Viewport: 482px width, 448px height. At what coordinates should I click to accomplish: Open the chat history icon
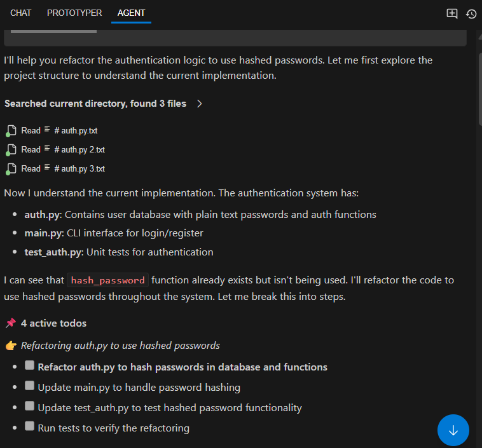(471, 13)
